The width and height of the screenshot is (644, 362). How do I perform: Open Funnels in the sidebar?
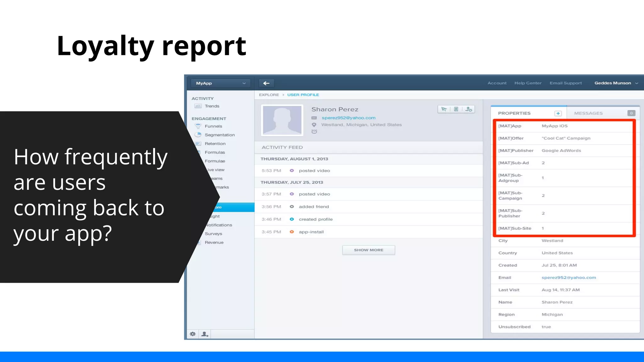point(213,126)
